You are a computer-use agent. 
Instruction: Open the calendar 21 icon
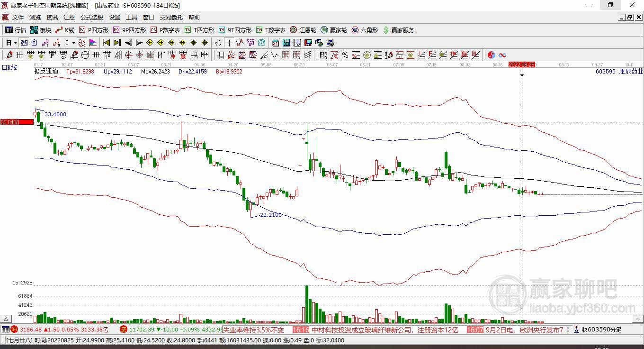click(275, 43)
